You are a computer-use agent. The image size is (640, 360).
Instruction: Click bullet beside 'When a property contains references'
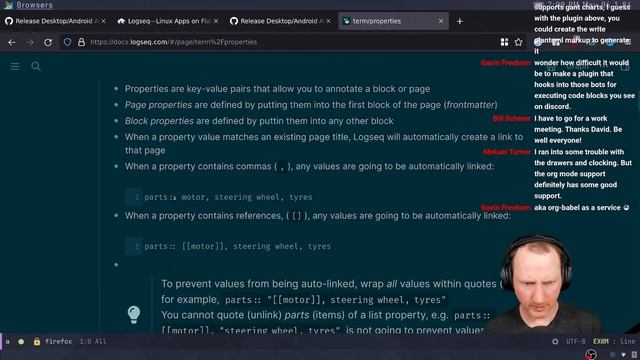point(116,216)
